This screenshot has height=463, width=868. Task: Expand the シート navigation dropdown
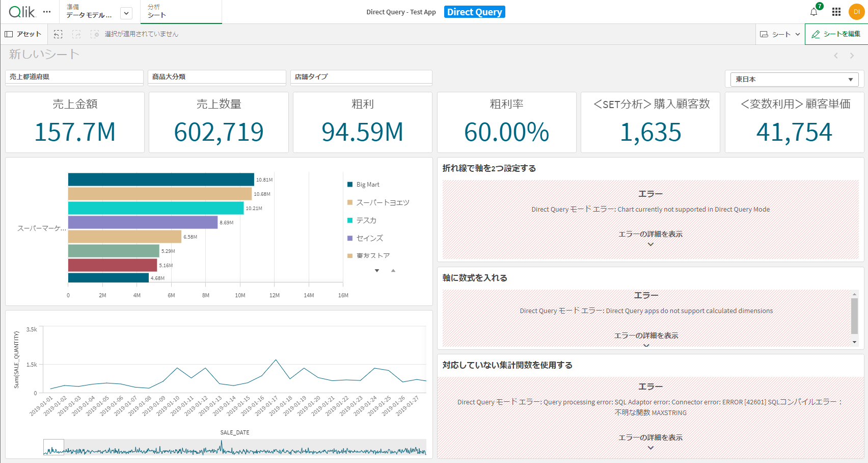pyautogui.click(x=779, y=34)
